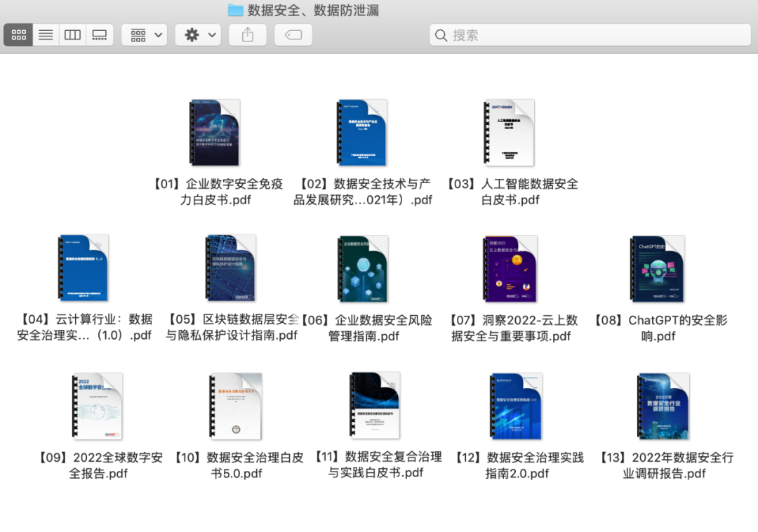Switch to column view mode
This screenshot has width=758, height=532.
(x=72, y=35)
